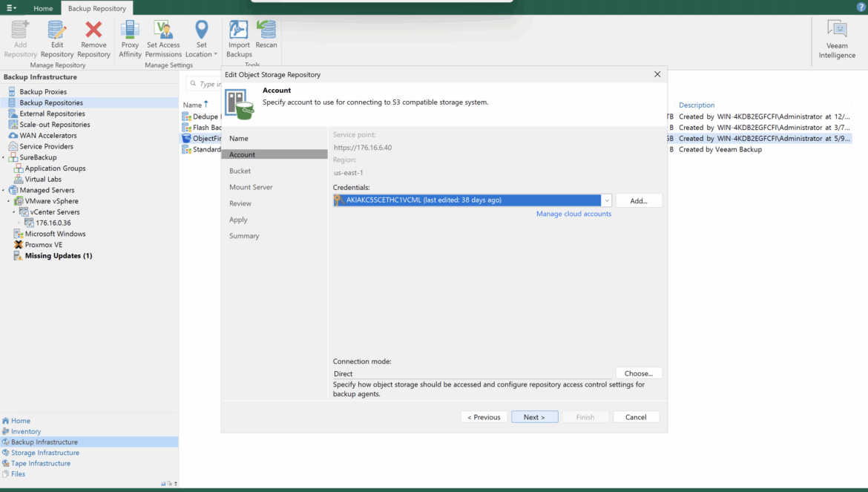
Task: Select Backup Repositories in the tree
Action: pyautogui.click(x=51, y=103)
